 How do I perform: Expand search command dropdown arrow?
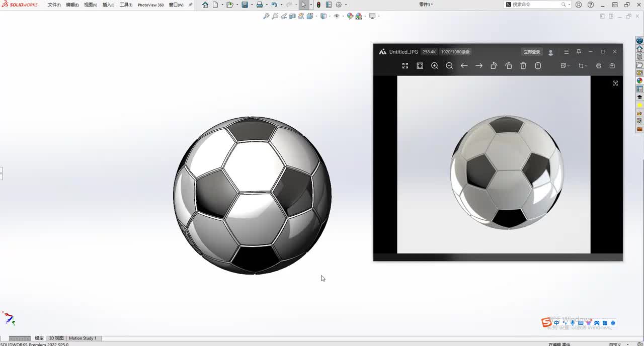point(569,5)
